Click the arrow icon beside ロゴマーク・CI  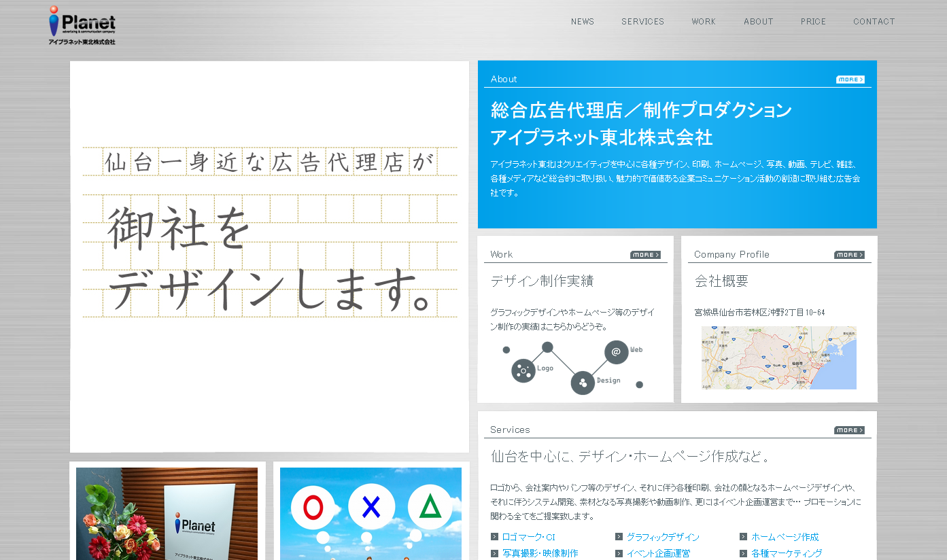tap(494, 537)
